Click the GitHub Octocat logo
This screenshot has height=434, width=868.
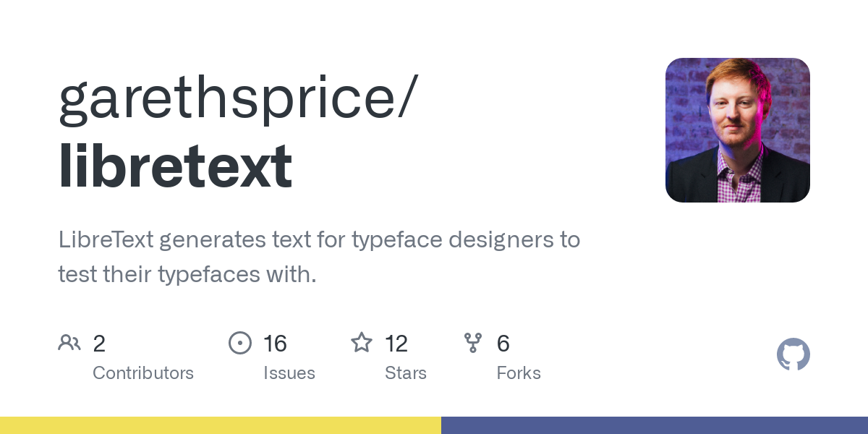793,354
